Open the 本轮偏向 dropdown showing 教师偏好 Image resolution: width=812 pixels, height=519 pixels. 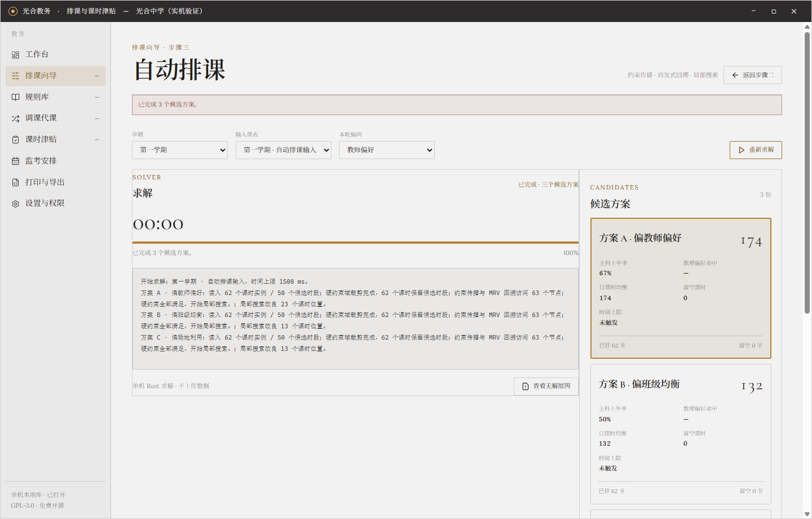(x=387, y=150)
